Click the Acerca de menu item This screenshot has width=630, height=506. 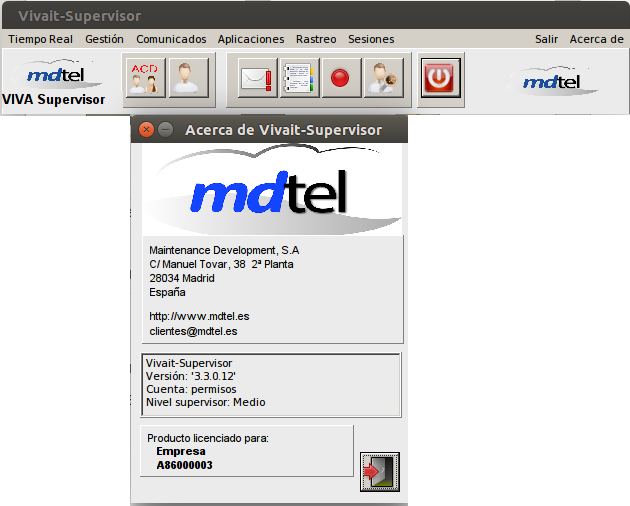tap(597, 39)
